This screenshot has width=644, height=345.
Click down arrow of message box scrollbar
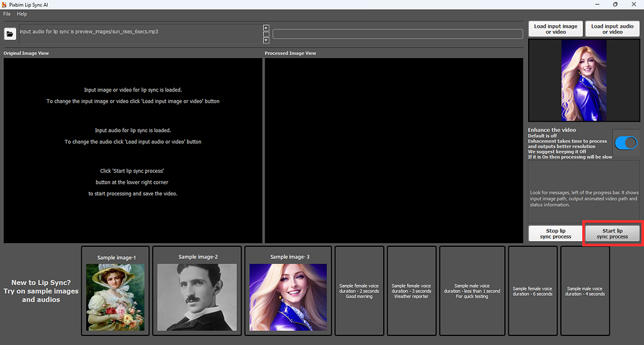(266, 40)
